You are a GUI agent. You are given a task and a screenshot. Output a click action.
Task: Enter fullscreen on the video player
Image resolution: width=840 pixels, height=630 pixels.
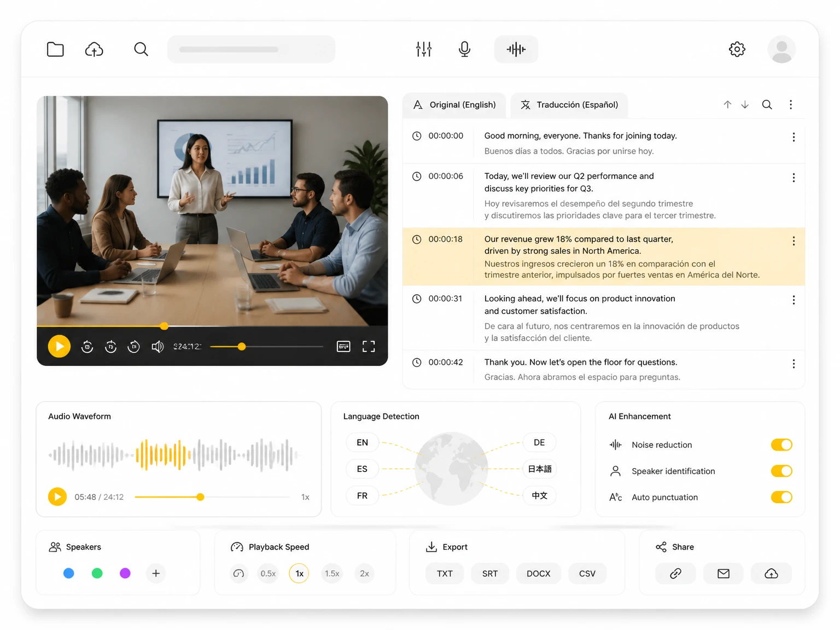click(x=369, y=346)
